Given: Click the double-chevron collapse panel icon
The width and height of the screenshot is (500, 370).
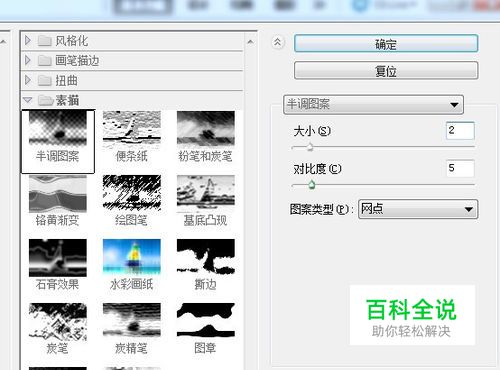Looking at the screenshot, I should (x=277, y=42).
